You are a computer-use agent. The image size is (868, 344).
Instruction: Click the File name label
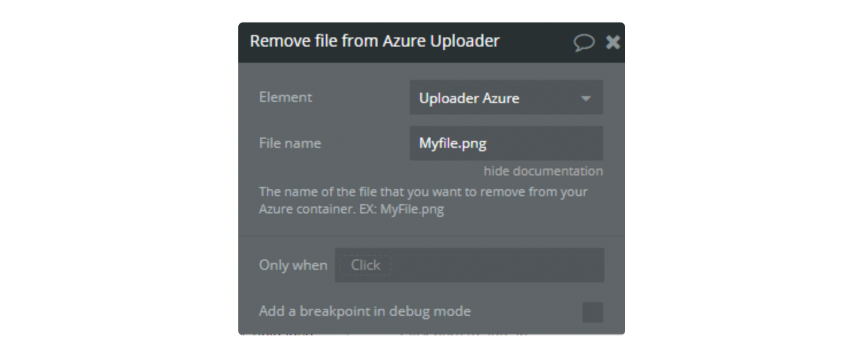(x=290, y=143)
